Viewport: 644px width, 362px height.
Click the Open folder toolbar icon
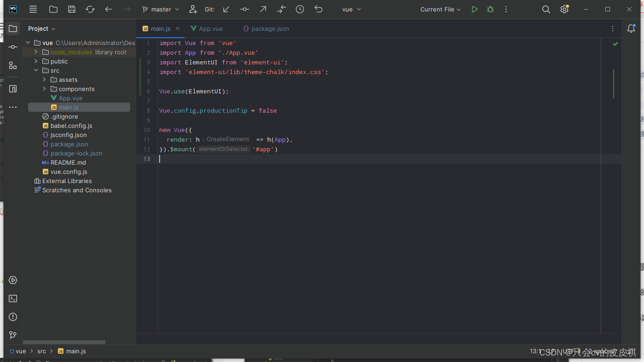pos(53,9)
